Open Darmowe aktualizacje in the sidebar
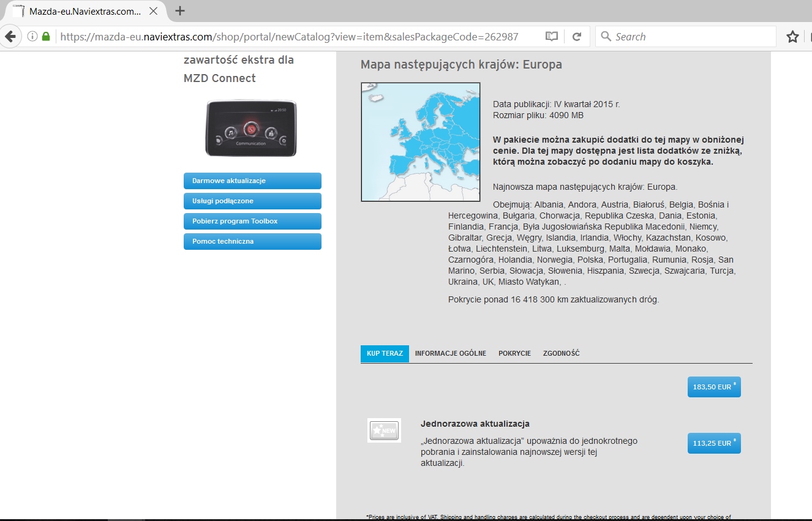812x521 pixels. [x=252, y=181]
